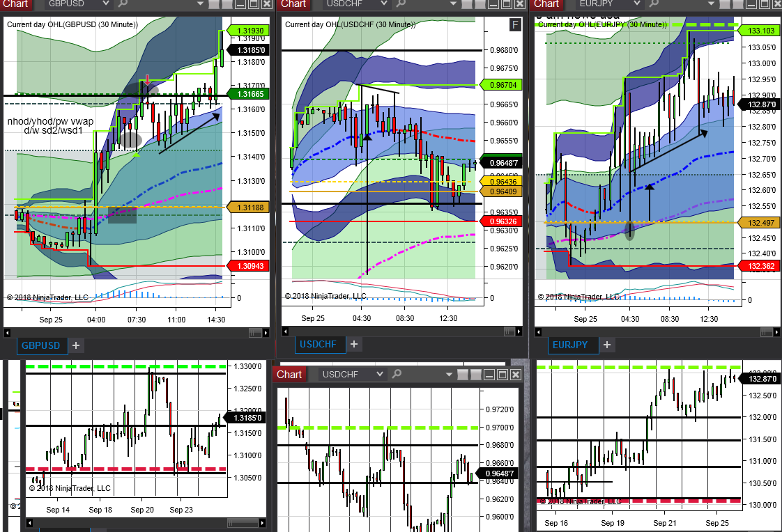The image size is (782, 532).
Task: Expand the lower USDCHF instrument selector dropdown
Action: point(379,374)
